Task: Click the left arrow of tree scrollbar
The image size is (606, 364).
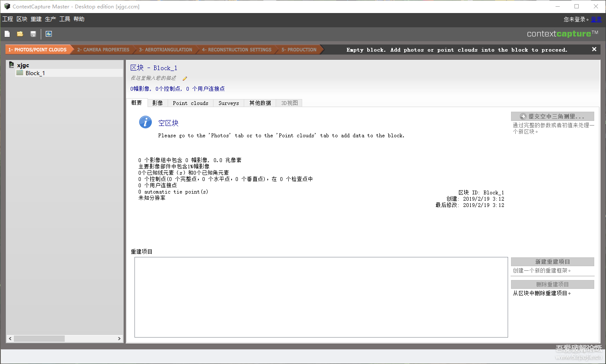Action: [x=11, y=338]
